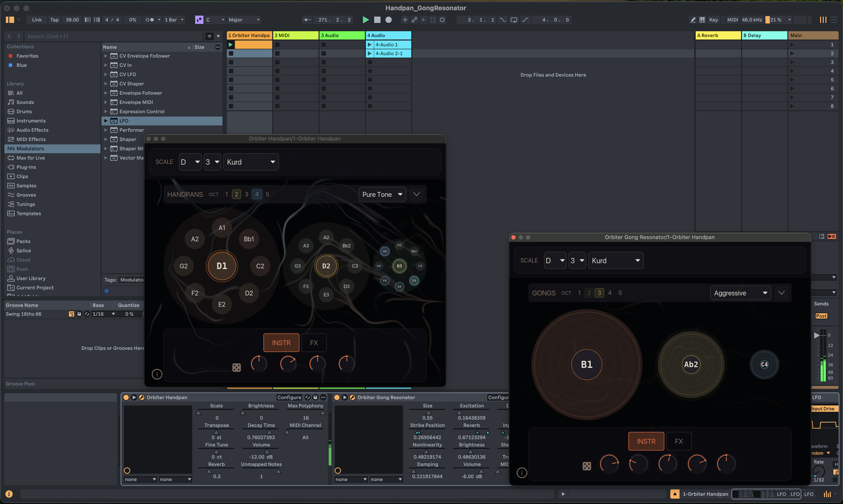Image resolution: width=843 pixels, height=504 pixels.
Task: Arm the Arrangement Record button
Action: (389, 20)
